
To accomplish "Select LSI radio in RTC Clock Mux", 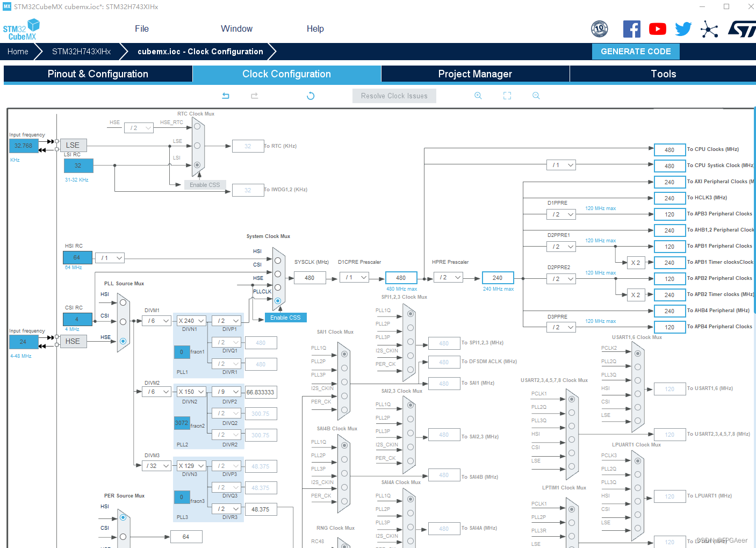I will [197, 165].
